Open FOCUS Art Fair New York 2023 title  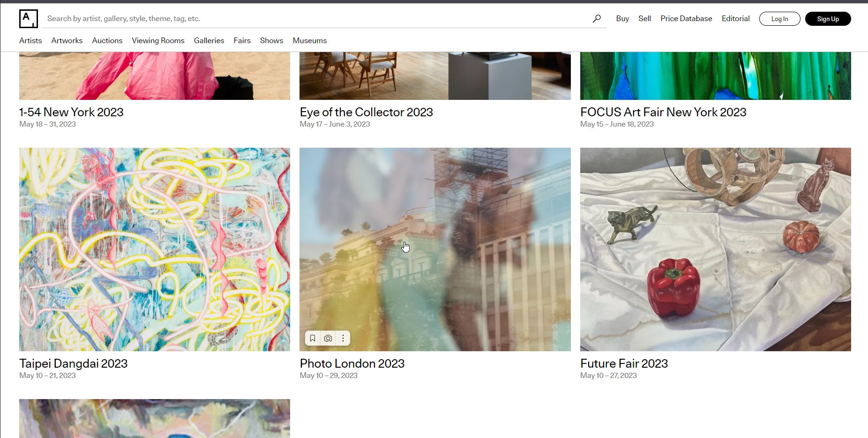point(663,112)
